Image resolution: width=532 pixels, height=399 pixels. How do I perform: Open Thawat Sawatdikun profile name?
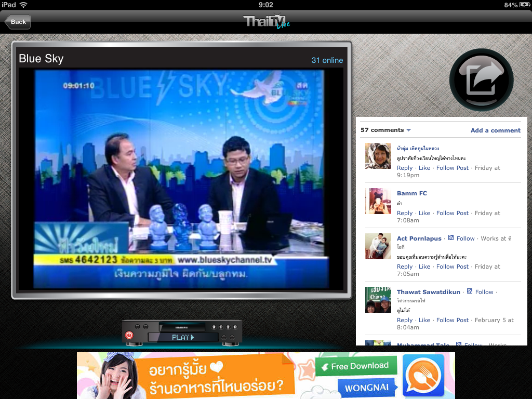[429, 292]
